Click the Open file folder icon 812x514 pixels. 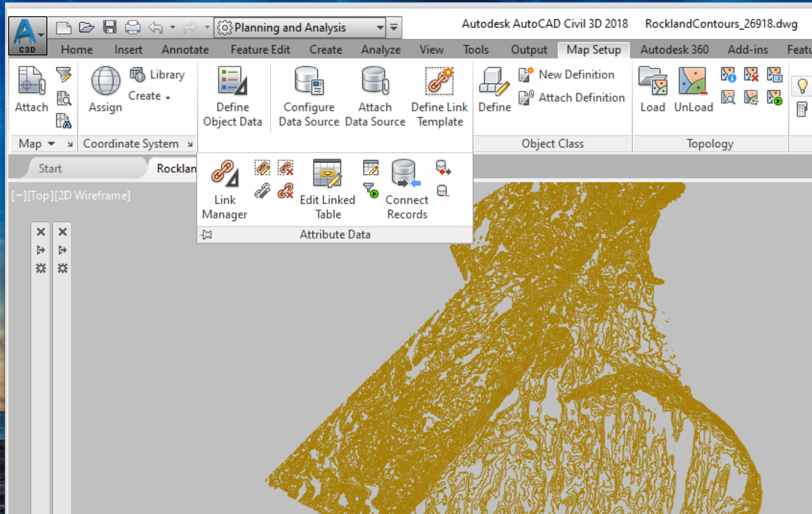[87, 28]
